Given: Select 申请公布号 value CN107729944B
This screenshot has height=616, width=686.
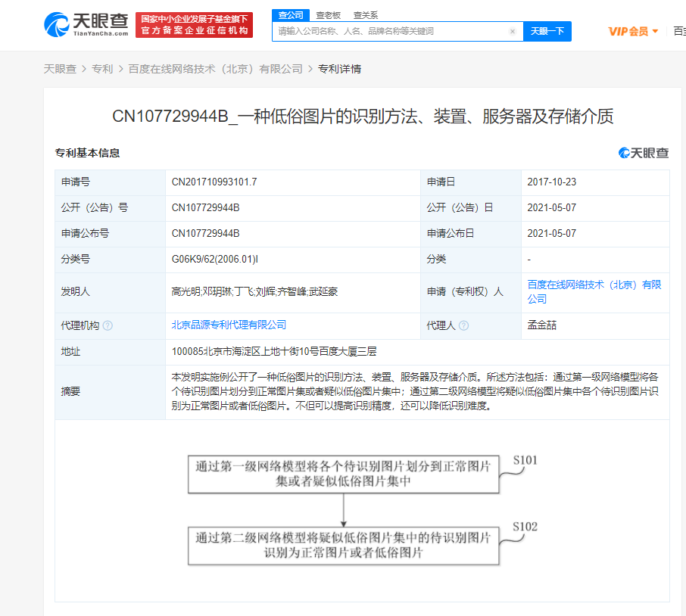Looking at the screenshot, I should (x=206, y=233).
